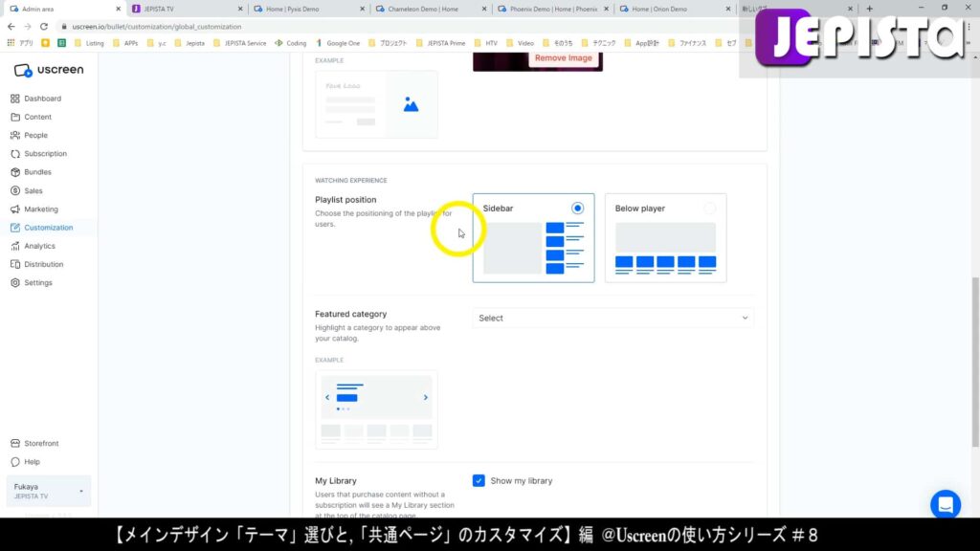Reload the current page
This screenshot has width=980, height=551.
44,27
